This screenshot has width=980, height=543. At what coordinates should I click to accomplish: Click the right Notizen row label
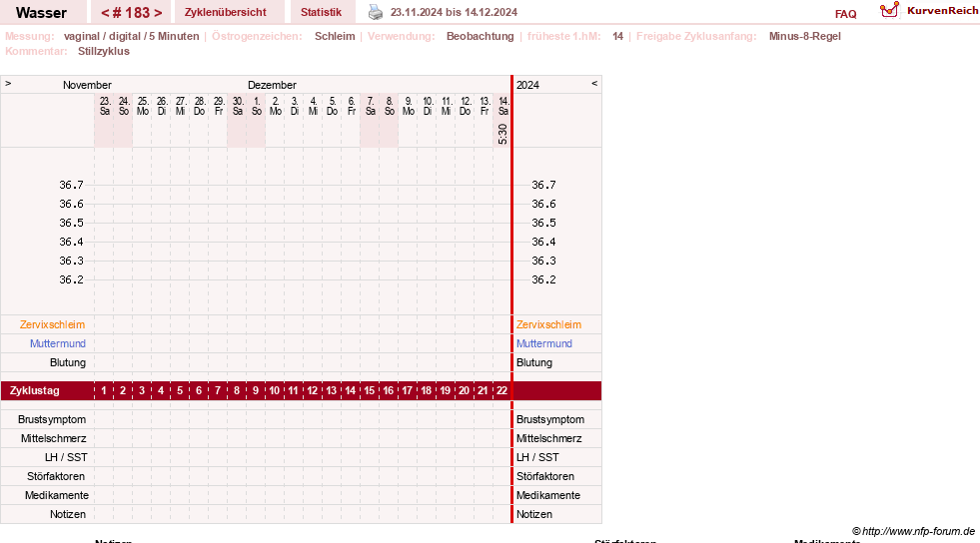[533, 514]
